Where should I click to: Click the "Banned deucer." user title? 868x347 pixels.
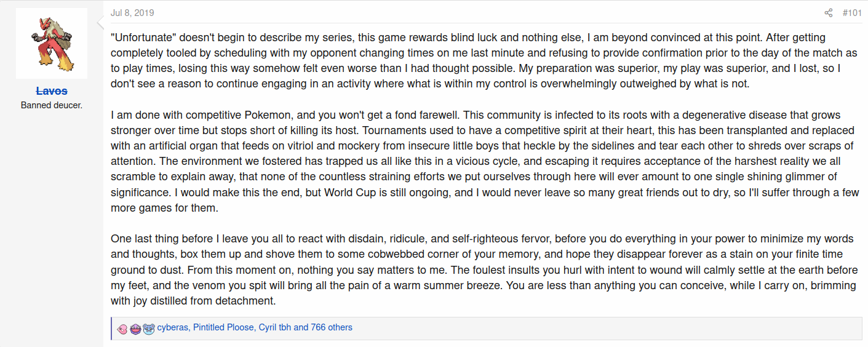52,105
